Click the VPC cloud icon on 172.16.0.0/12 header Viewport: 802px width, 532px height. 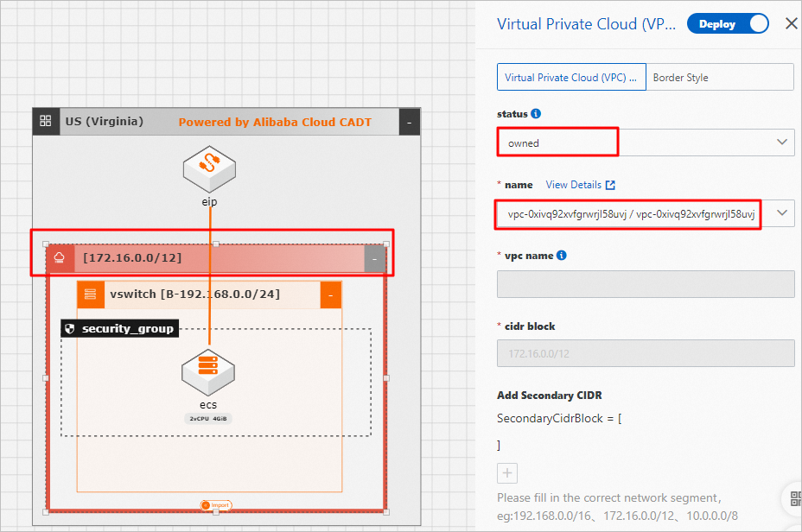60,257
